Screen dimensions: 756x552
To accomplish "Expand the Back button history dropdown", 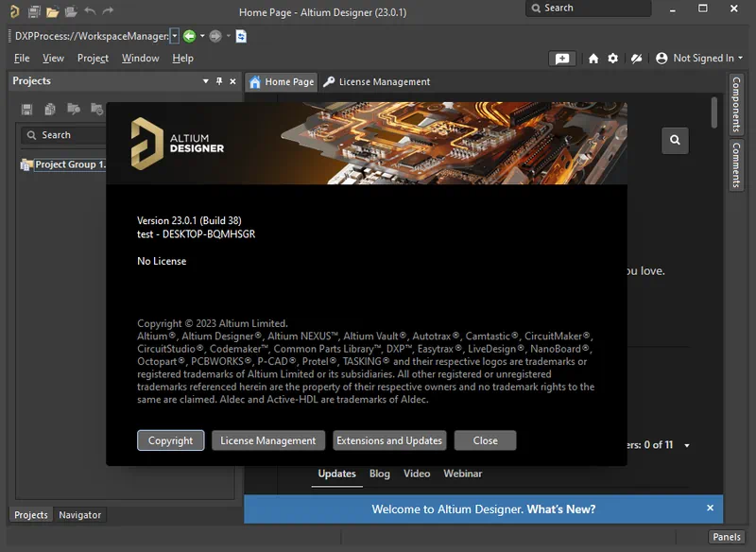I will click(202, 36).
